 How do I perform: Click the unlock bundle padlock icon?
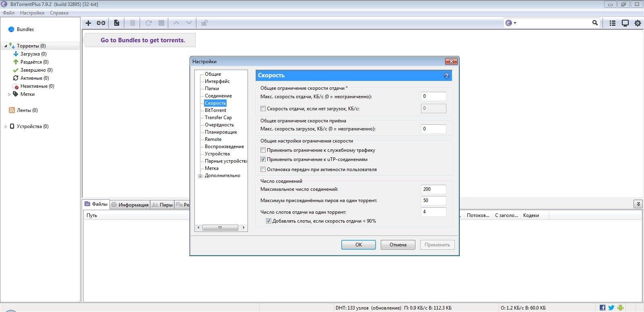[x=204, y=23]
